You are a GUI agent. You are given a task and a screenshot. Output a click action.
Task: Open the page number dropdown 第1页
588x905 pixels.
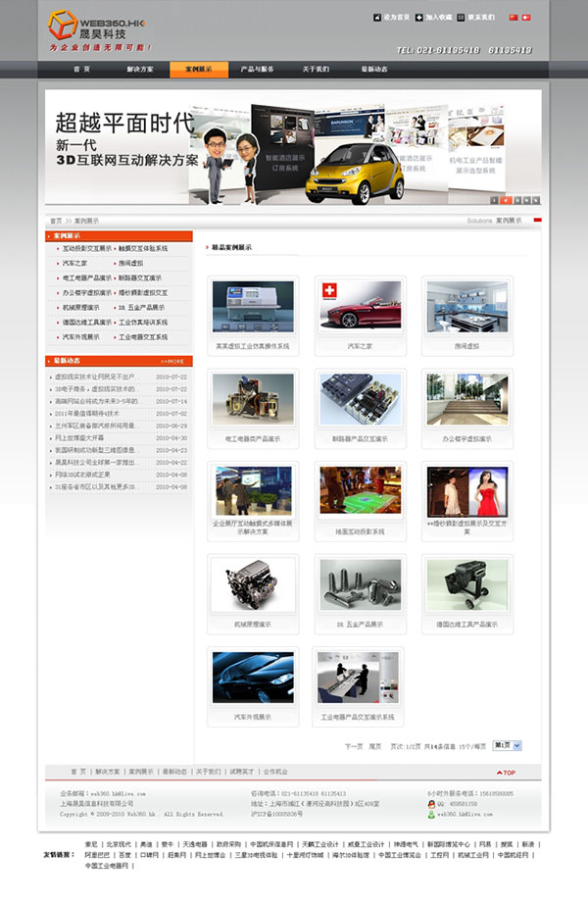(507, 745)
